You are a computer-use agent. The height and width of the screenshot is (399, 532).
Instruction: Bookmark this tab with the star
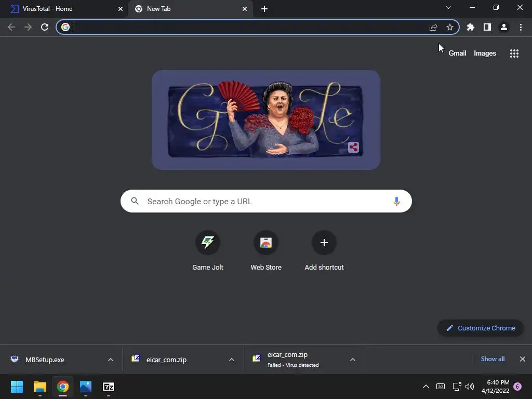(x=450, y=27)
